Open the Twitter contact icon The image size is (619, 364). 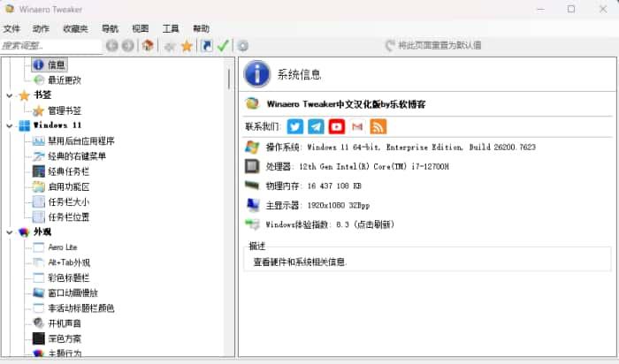pos(295,126)
